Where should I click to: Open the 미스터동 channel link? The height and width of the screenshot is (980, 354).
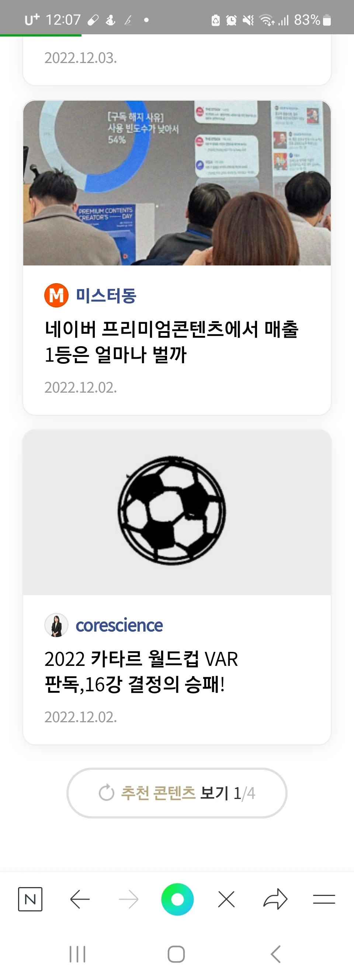pos(106,295)
